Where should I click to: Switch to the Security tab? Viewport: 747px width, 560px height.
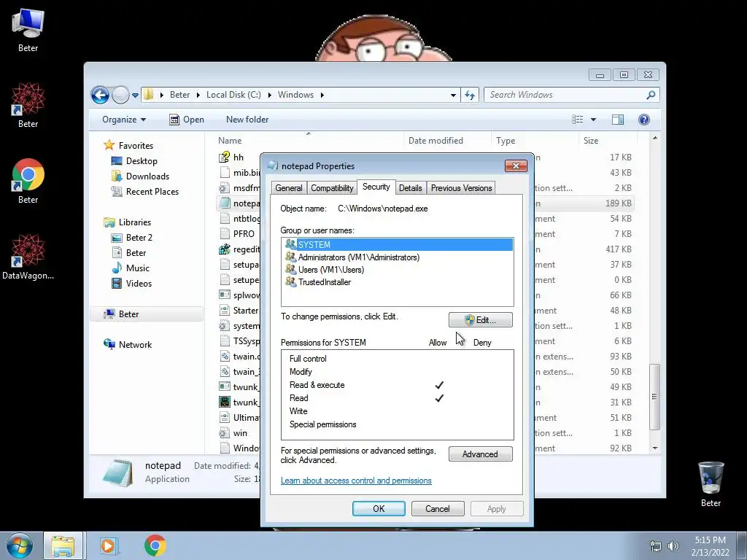point(376,187)
